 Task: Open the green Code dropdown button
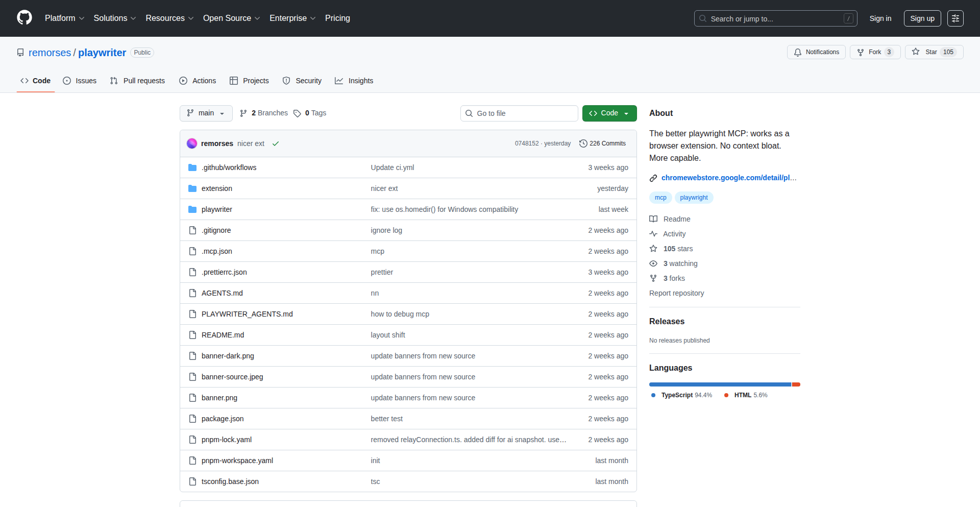609,113
